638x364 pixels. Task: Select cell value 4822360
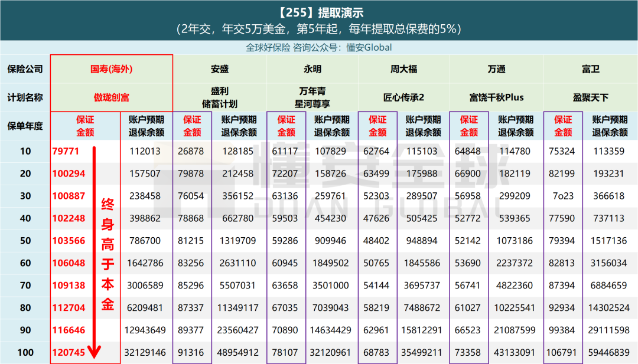point(515,286)
